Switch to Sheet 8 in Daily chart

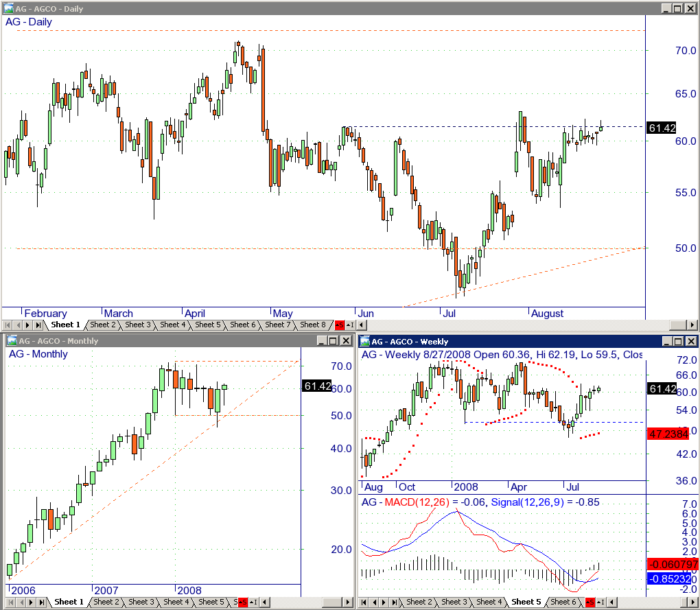click(313, 325)
